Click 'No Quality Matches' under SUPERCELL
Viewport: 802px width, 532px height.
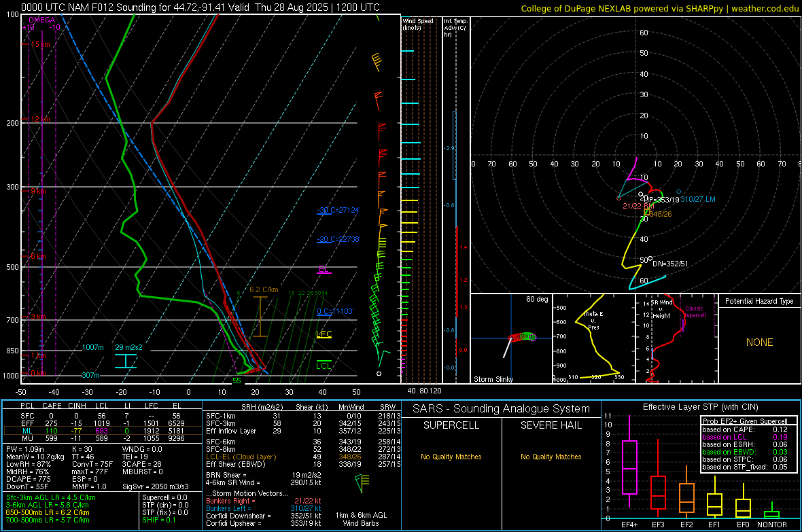click(x=451, y=457)
